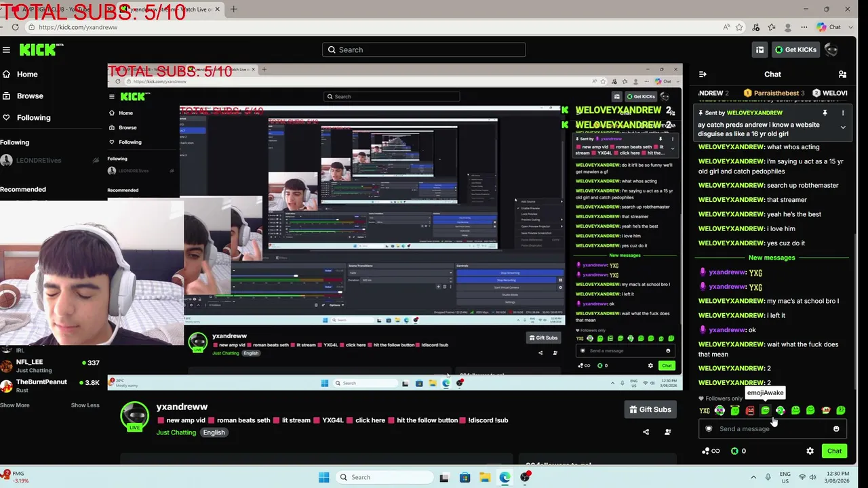The height and width of the screenshot is (488, 868).
Task: Open the Just Chatting category link
Action: (176, 432)
